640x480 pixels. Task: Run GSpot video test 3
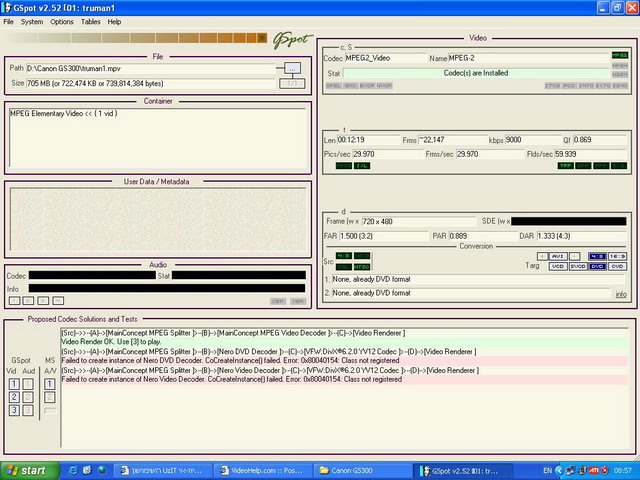click(14, 410)
